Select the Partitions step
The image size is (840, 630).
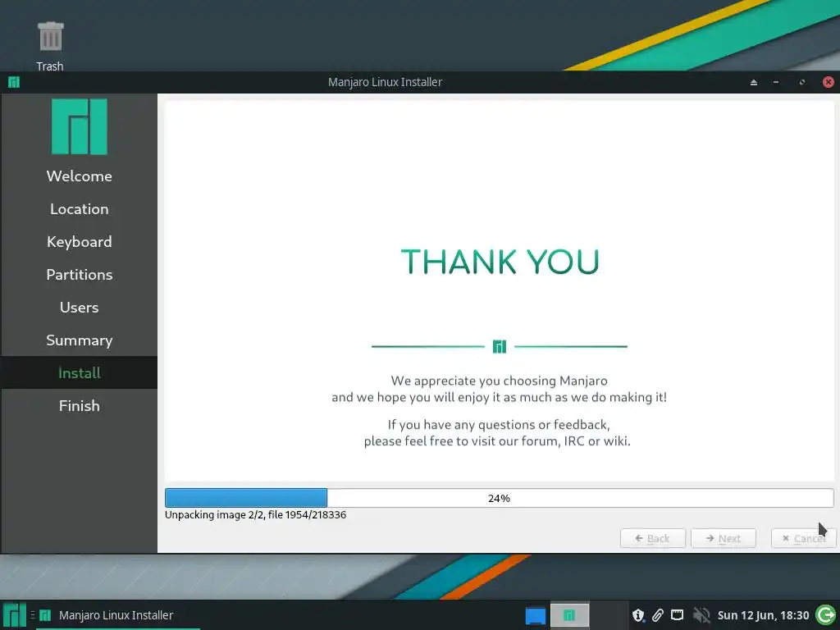coord(80,275)
